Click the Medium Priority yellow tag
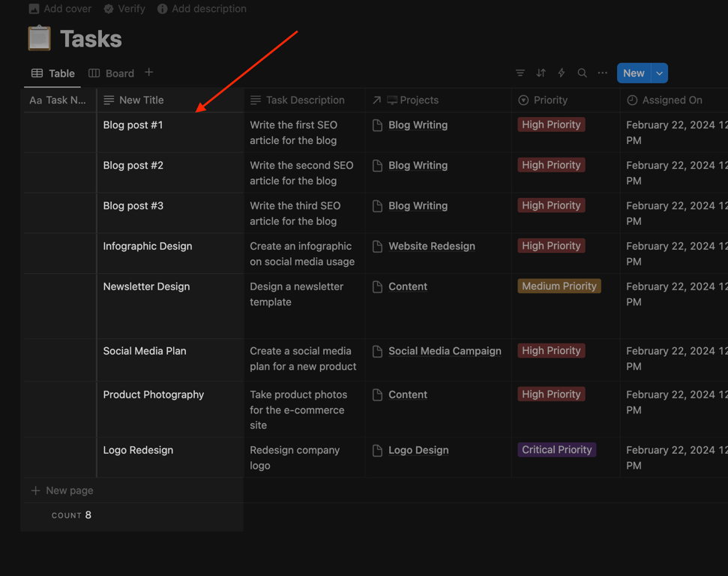 559,286
